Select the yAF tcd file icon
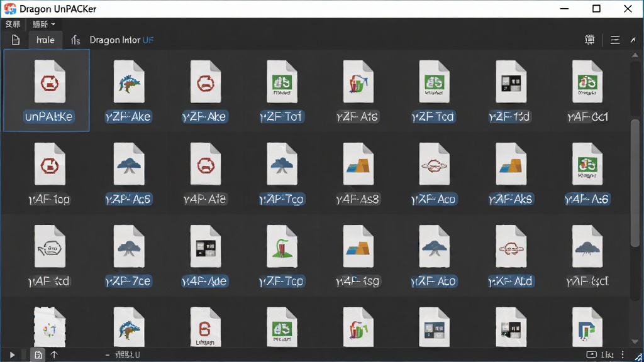This screenshot has width=644, height=362. pyautogui.click(x=50, y=246)
